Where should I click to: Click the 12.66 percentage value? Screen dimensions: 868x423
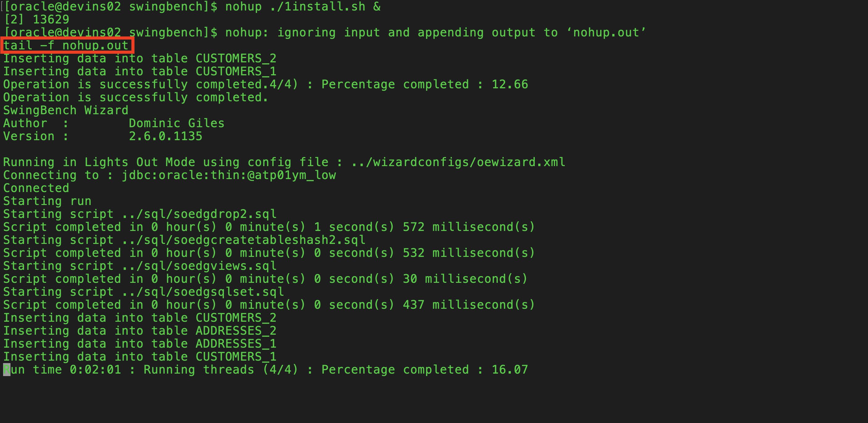tap(510, 85)
